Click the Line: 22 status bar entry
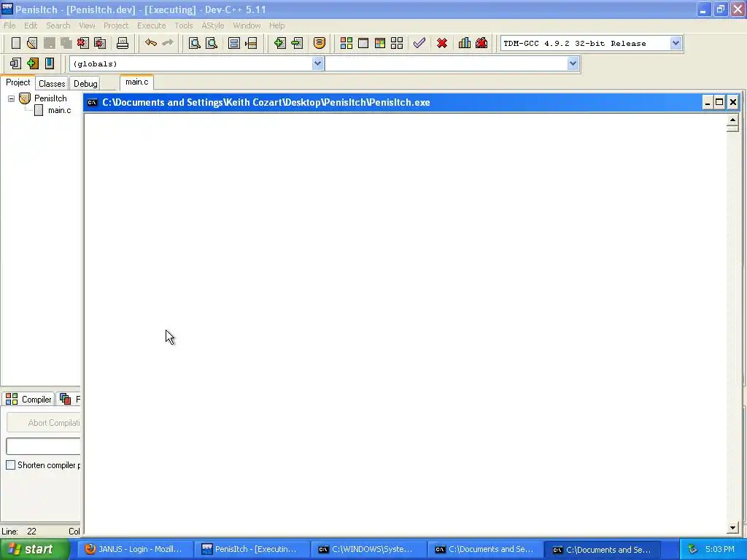The height and width of the screenshot is (560, 747). click(x=19, y=532)
